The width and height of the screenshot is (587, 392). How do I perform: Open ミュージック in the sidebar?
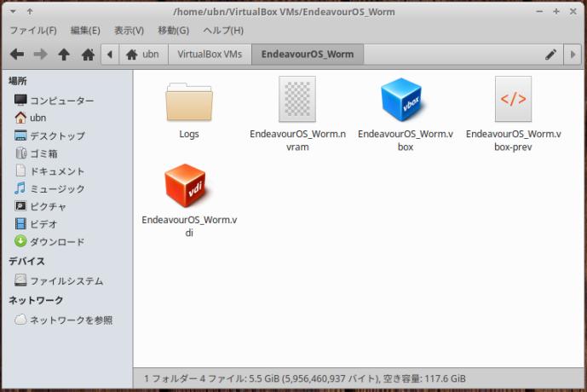[x=49, y=188]
